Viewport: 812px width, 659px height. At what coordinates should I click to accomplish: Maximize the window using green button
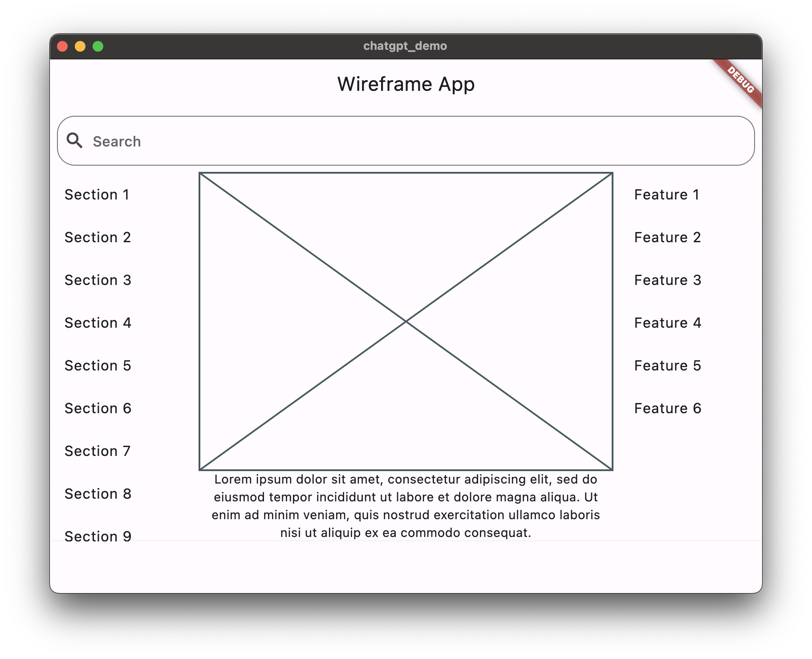pos(98,46)
